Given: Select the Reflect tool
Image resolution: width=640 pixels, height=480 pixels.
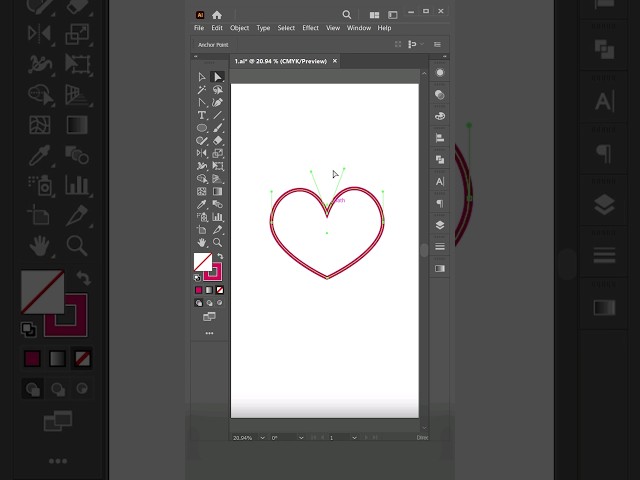Looking at the screenshot, I should [202, 153].
